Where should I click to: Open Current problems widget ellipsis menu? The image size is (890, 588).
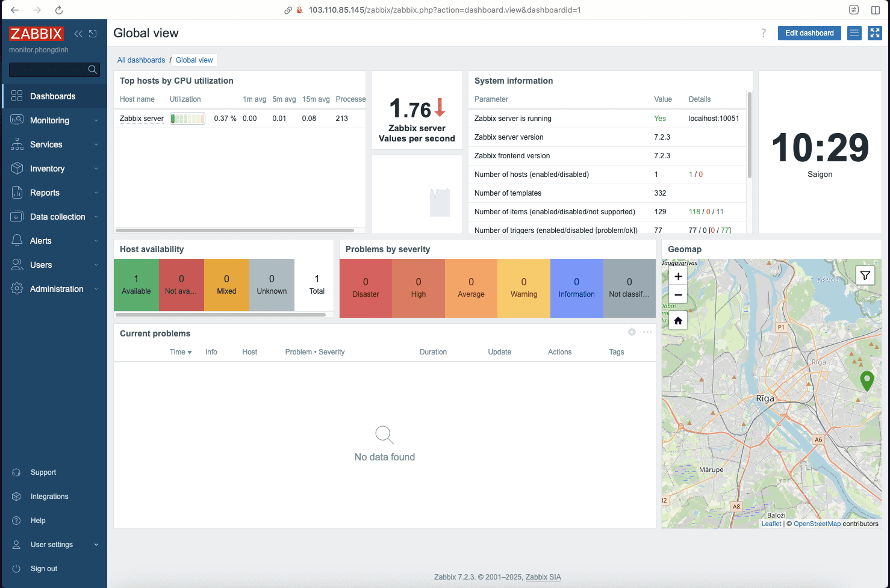pyautogui.click(x=647, y=332)
